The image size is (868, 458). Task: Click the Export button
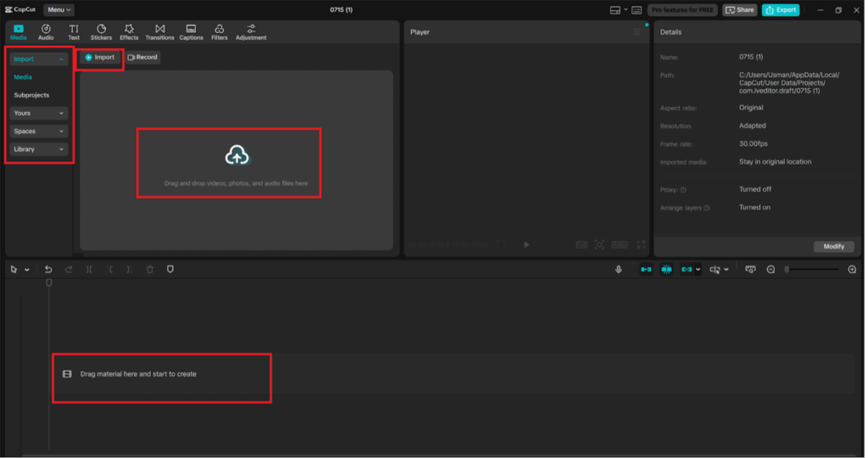(x=781, y=10)
